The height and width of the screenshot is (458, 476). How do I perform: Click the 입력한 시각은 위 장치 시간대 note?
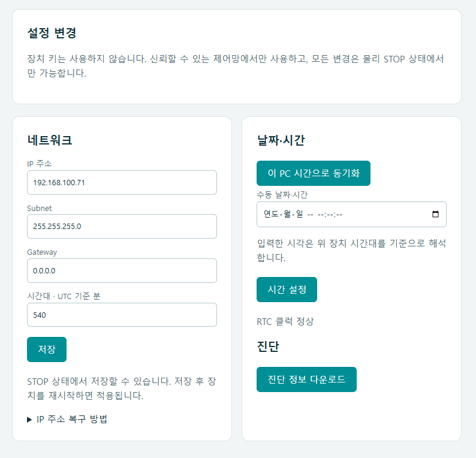tap(351, 251)
